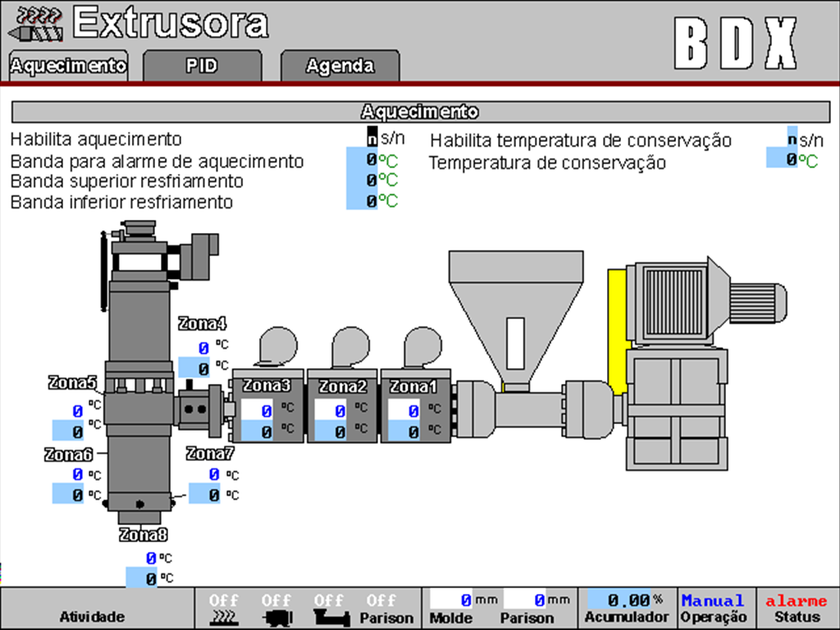Click the extruder status icon left of Parison

coord(330,617)
